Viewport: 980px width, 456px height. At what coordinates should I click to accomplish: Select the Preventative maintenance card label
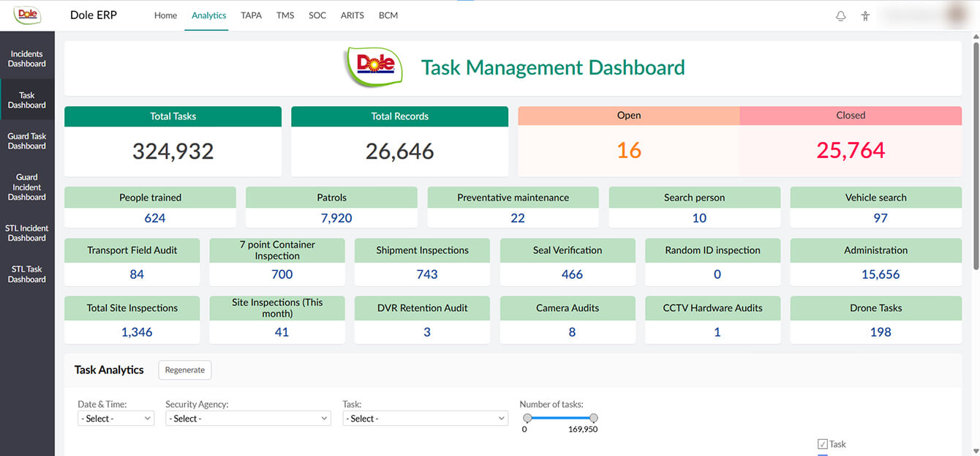513,198
